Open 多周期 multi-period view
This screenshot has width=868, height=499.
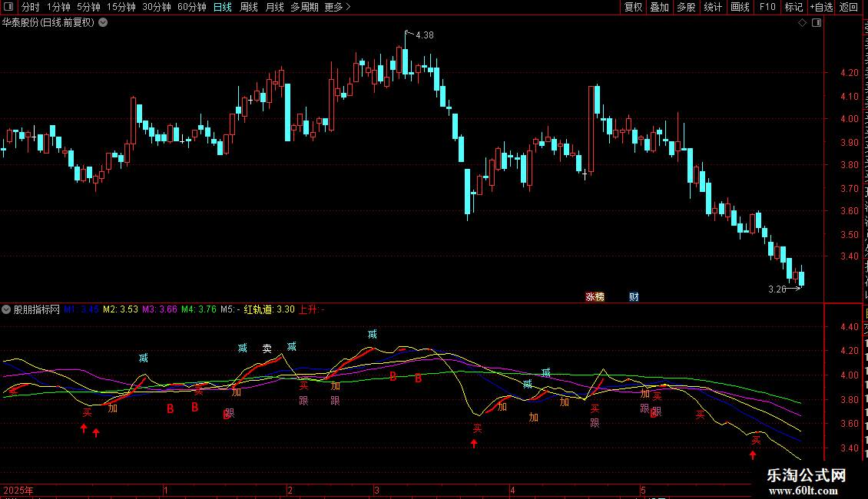pyautogui.click(x=304, y=7)
